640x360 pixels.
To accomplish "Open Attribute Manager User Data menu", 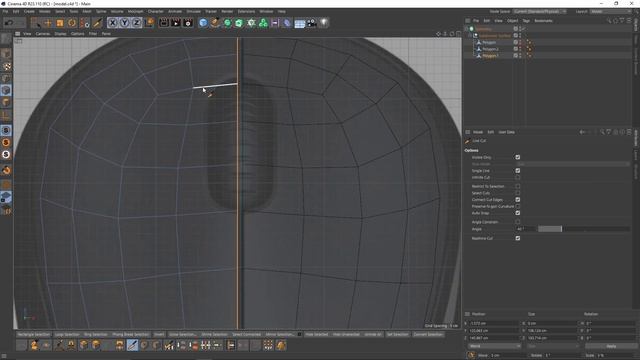I will click(x=507, y=132).
